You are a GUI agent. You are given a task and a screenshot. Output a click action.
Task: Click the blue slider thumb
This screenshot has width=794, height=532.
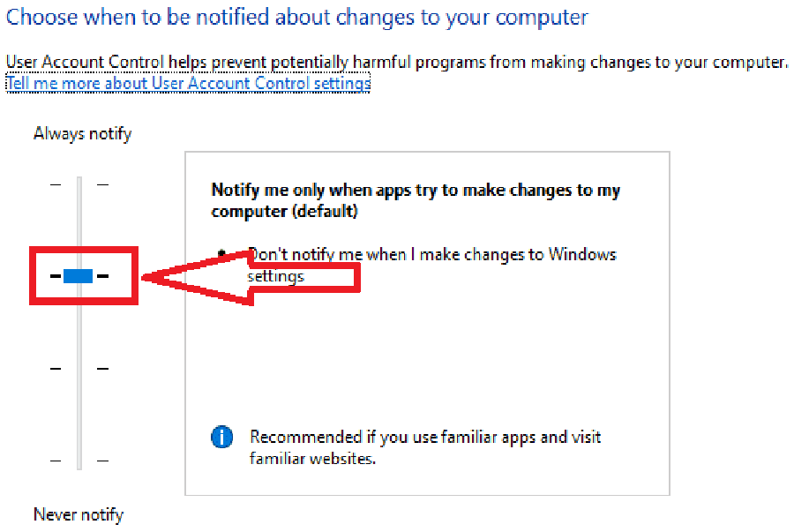[78, 276]
